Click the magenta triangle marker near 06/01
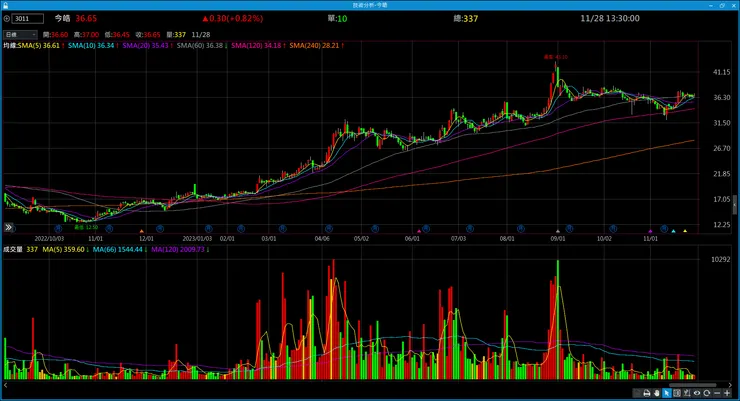 419,231
